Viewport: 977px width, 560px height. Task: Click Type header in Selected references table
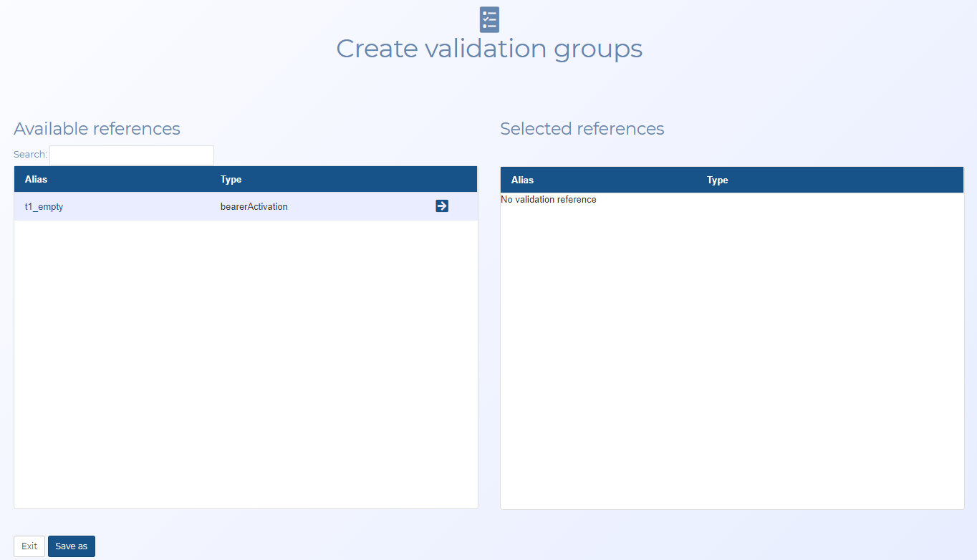pos(717,180)
